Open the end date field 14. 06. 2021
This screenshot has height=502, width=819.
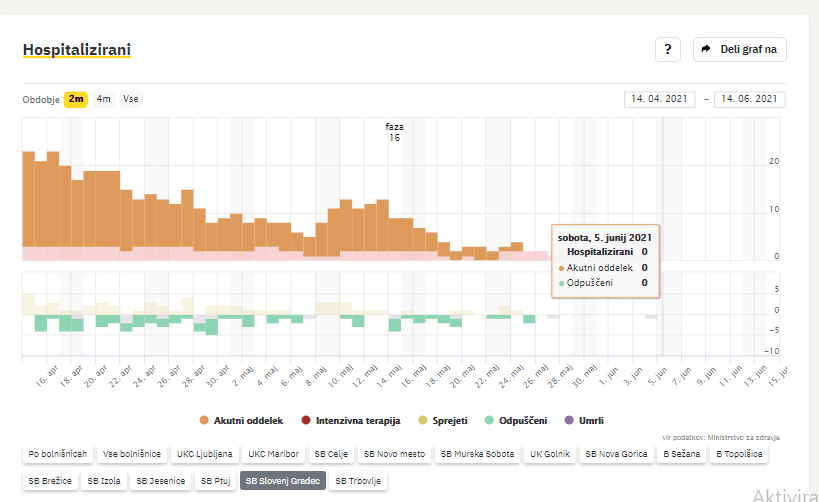point(749,99)
